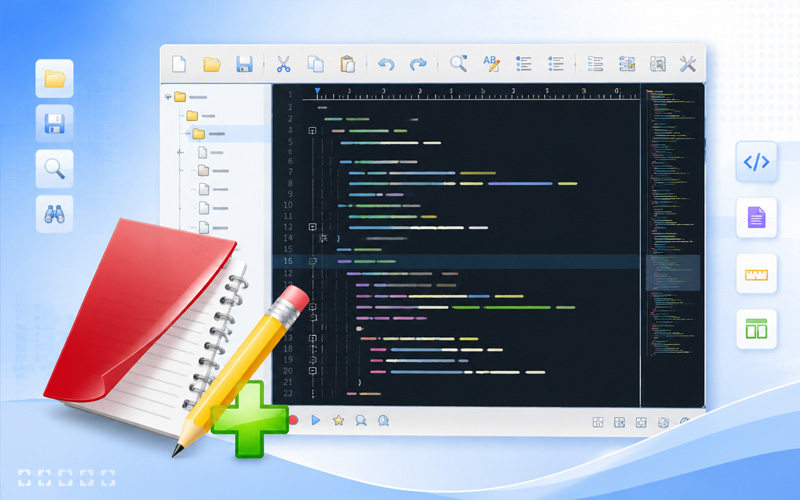Toggle the fold marker at line 20
Viewport: 800px width, 500px height.
point(313,371)
